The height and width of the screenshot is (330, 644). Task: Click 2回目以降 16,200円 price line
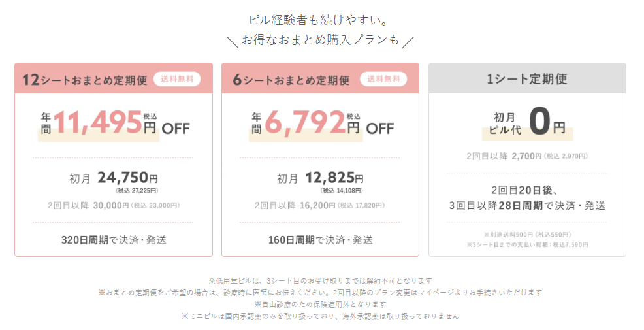tap(320, 205)
